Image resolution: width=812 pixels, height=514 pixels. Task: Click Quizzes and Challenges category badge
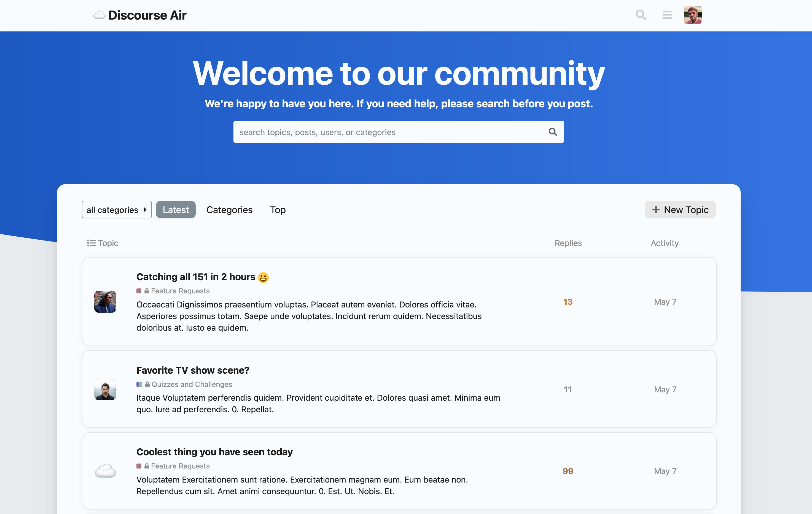pos(192,384)
